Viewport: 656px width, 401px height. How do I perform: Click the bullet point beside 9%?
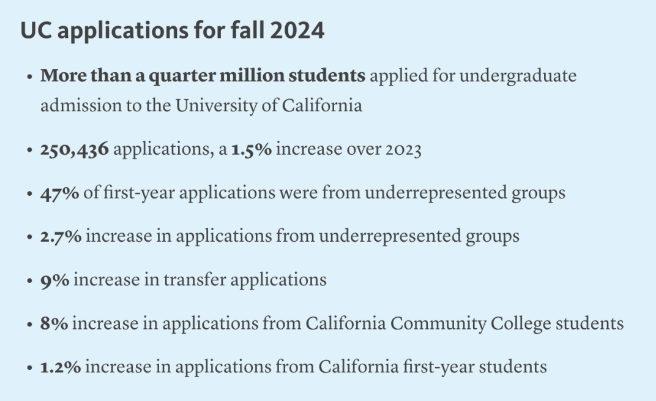pos(29,280)
